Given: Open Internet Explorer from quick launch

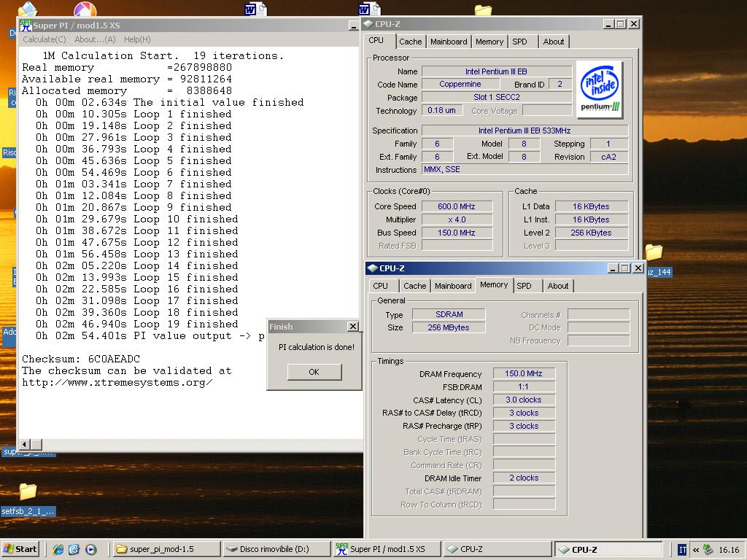Looking at the screenshot, I should point(58,549).
